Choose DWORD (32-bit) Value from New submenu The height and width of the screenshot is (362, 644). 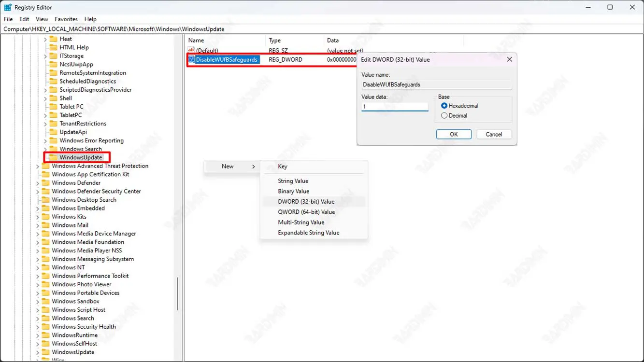click(x=314, y=202)
